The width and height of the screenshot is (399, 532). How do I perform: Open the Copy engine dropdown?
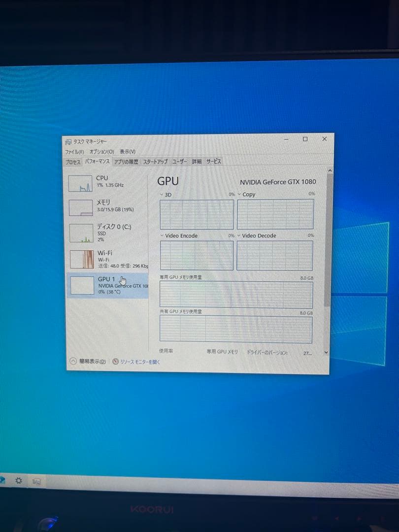tap(241, 195)
